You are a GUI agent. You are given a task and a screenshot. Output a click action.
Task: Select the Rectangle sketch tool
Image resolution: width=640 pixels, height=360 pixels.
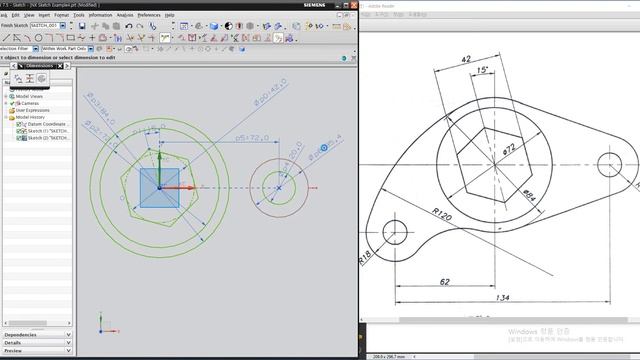tap(71, 38)
